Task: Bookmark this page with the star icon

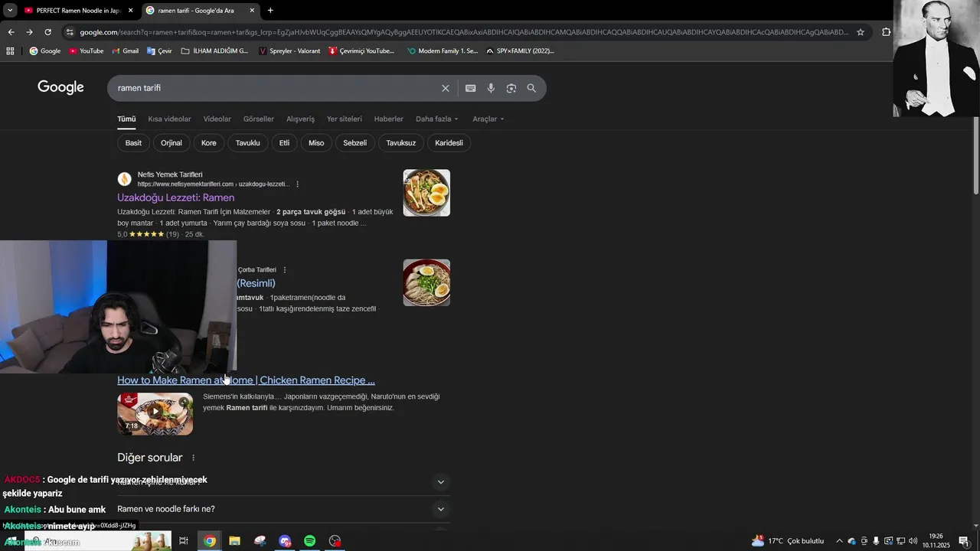Action: 861,32
